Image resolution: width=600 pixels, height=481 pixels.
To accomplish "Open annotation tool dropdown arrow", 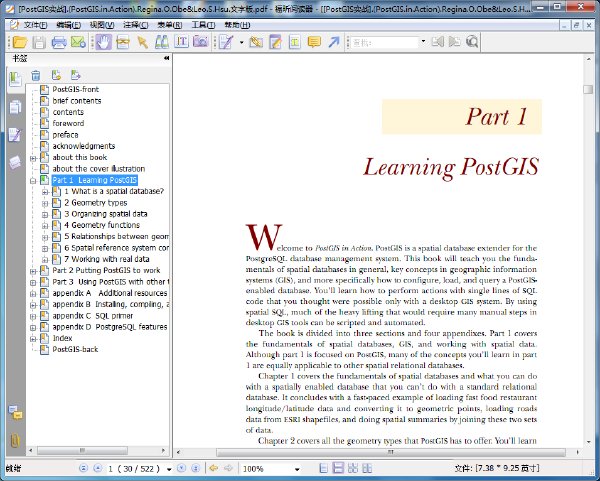I will tap(241, 42).
